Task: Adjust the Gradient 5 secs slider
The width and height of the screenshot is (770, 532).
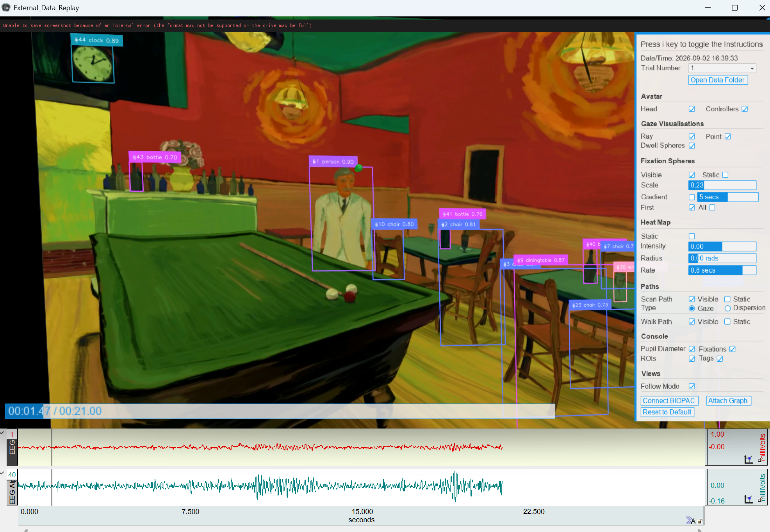Action: pyautogui.click(x=727, y=197)
